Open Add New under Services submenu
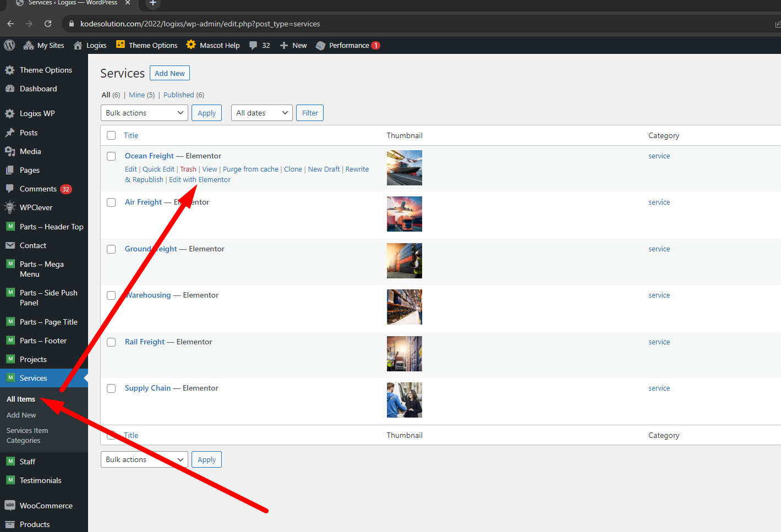Image resolution: width=781 pixels, height=532 pixels. point(21,415)
